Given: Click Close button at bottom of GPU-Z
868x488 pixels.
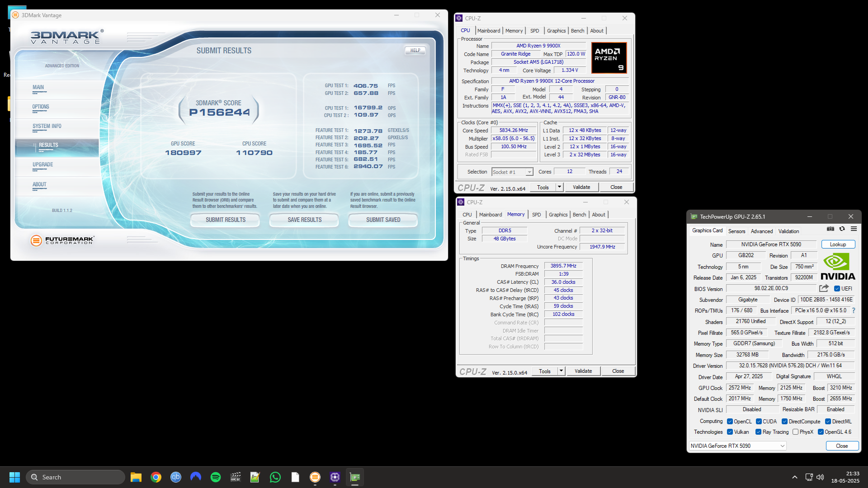Looking at the screenshot, I should (x=842, y=446).
